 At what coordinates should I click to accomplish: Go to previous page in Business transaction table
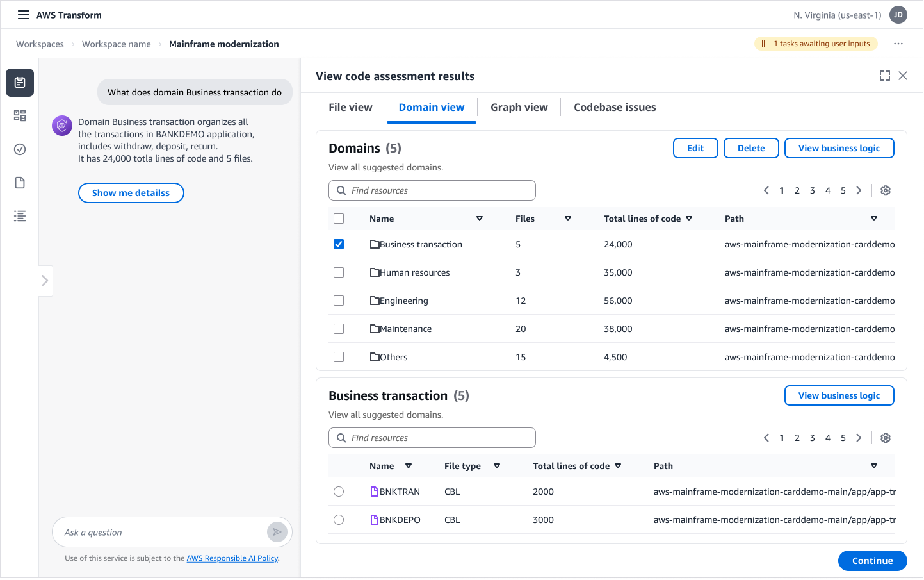[x=766, y=438]
